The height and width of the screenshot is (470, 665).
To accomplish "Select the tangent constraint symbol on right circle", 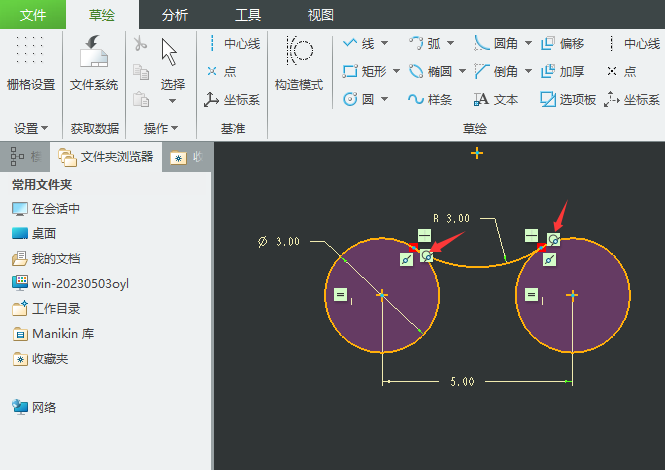I will tap(553, 240).
